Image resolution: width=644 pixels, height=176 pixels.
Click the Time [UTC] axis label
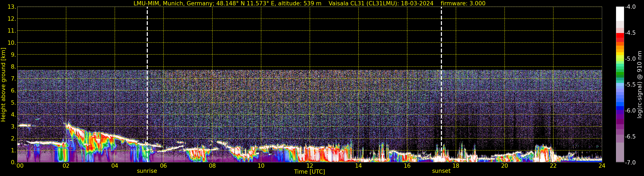pos(310,172)
